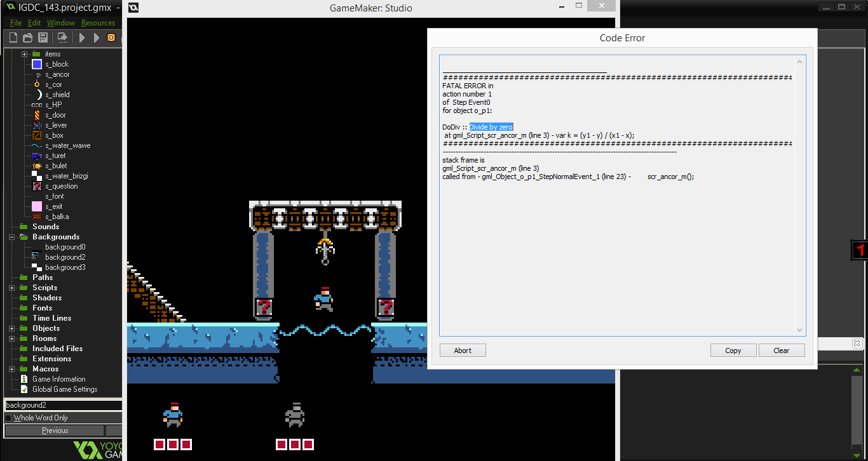Click Abort in the Code Error dialog
Screen dimensions: 868x461
tap(463, 351)
